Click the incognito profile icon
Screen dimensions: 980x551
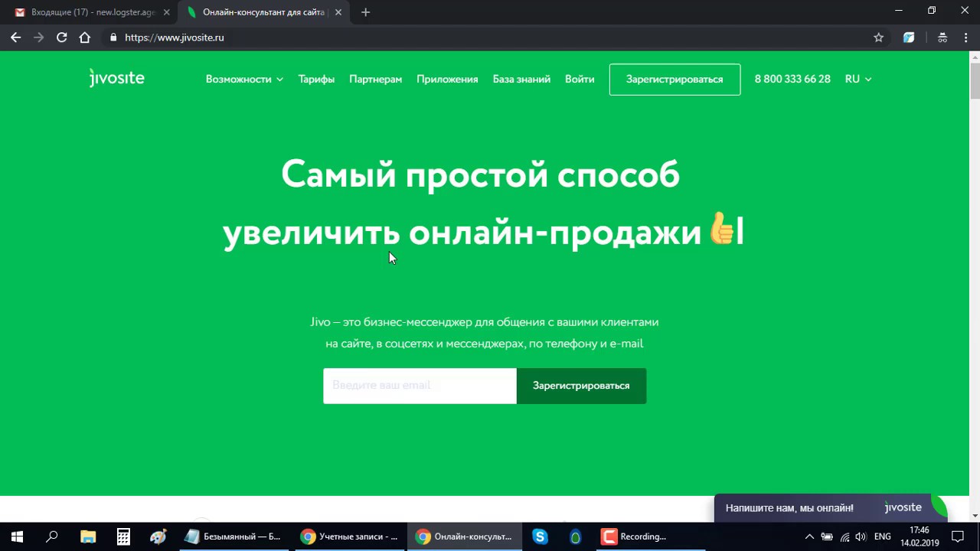click(x=942, y=37)
